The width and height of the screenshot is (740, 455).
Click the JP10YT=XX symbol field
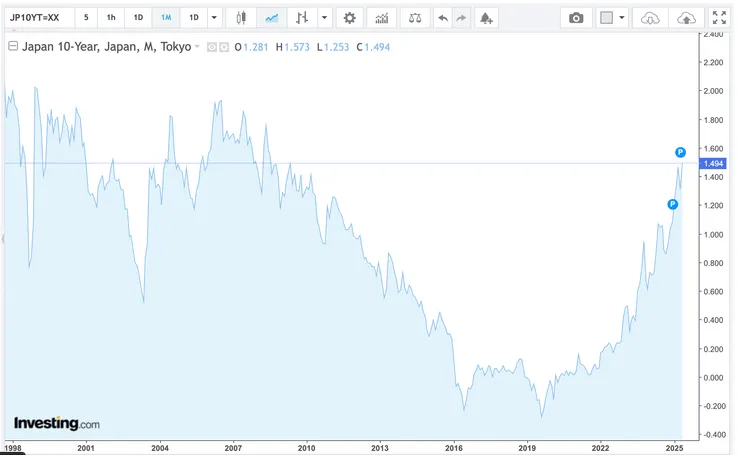(x=40, y=18)
